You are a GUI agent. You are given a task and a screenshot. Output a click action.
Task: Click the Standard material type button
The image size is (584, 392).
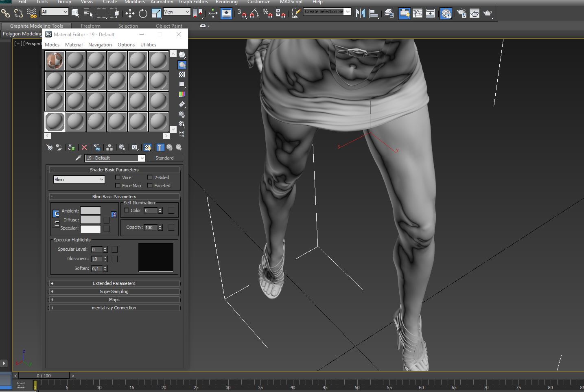(x=164, y=158)
